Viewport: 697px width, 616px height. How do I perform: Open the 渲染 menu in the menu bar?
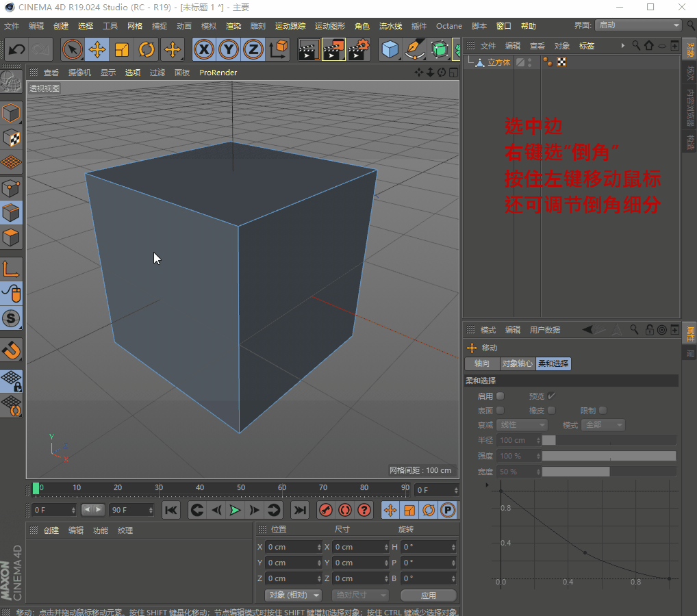click(233, 26)
